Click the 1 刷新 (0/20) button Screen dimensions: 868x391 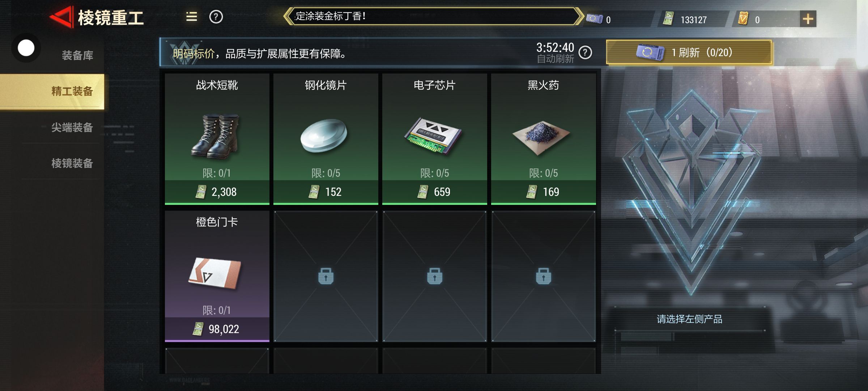click(x=689, y=52)
